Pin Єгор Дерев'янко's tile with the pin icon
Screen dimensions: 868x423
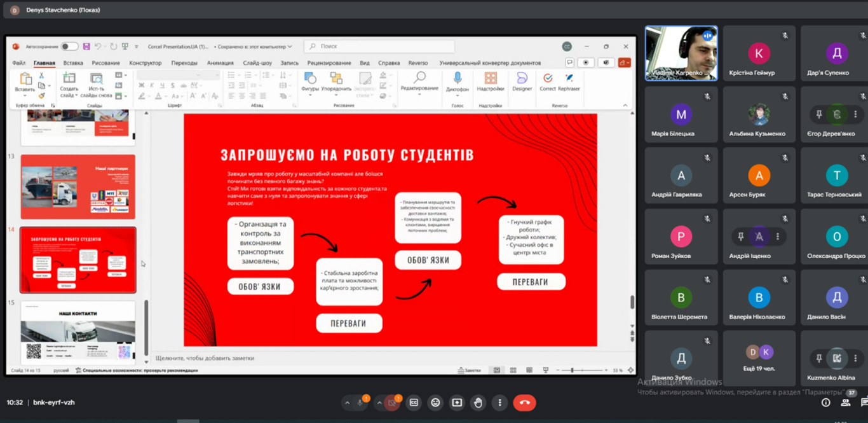[x=819, y=114]
